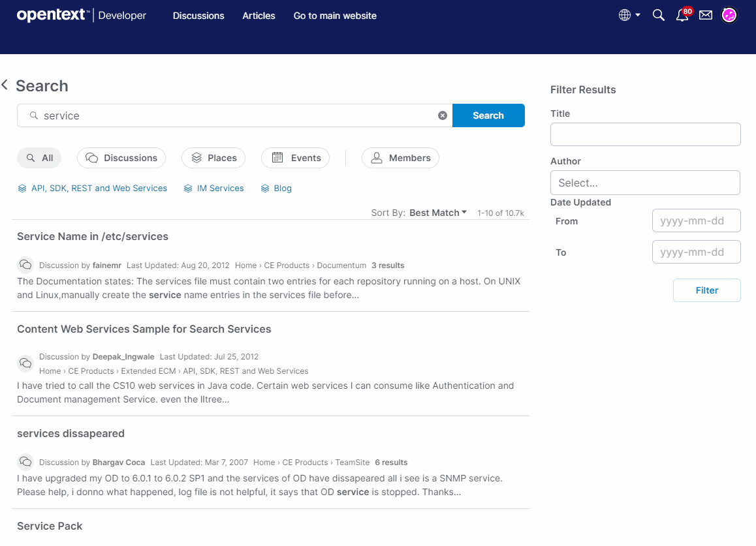The image size is (756, 546).
Task: Select the Places filter option
Action: [213, 158]
